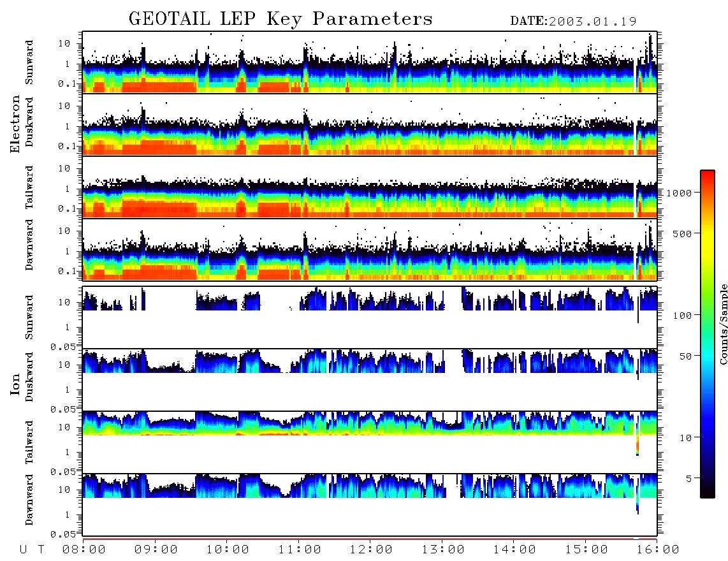Click the Ion Tailward spectrogram panel

[370, 442]
